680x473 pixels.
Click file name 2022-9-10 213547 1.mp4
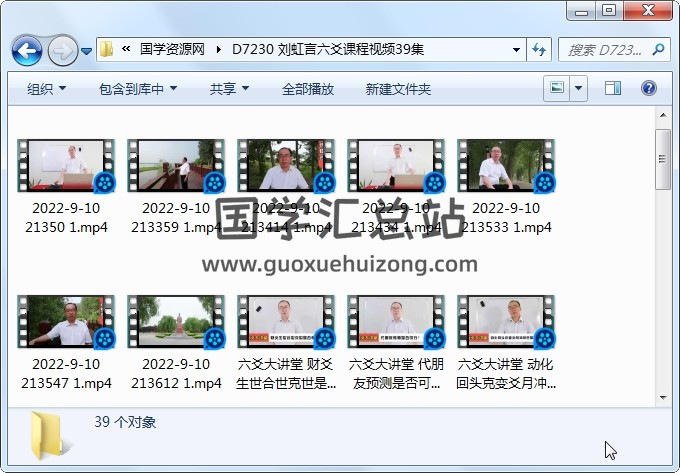click(66, 374)
